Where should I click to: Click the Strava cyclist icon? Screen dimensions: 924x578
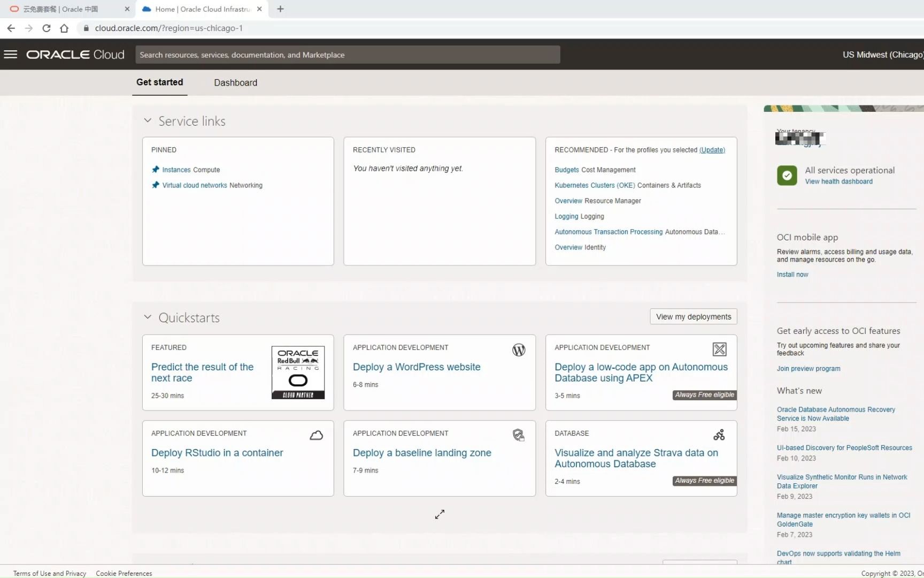click(719, 435)
